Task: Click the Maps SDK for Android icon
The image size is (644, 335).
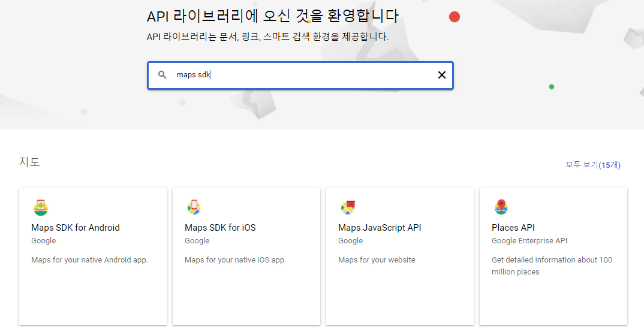Action: click(x=41, y=207)
